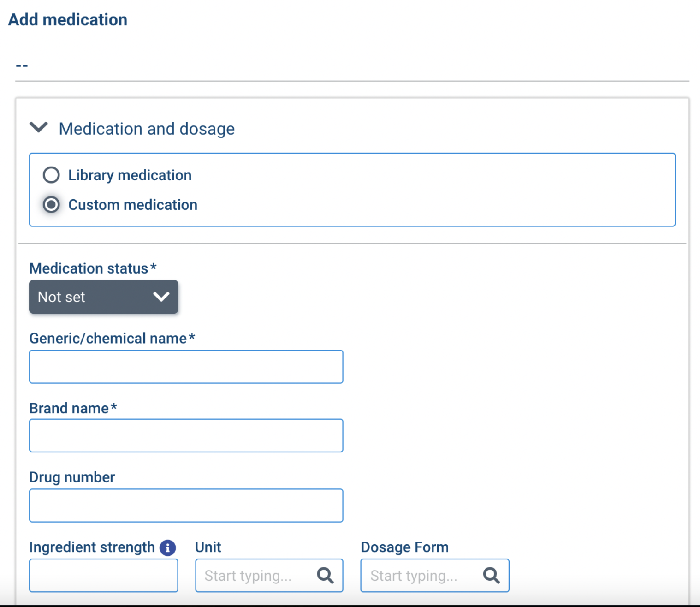The height and width of the screenshot is (607, 700).
Task: Click the down arrow in Medication status dropdown
Action: (x=161, y=297)
